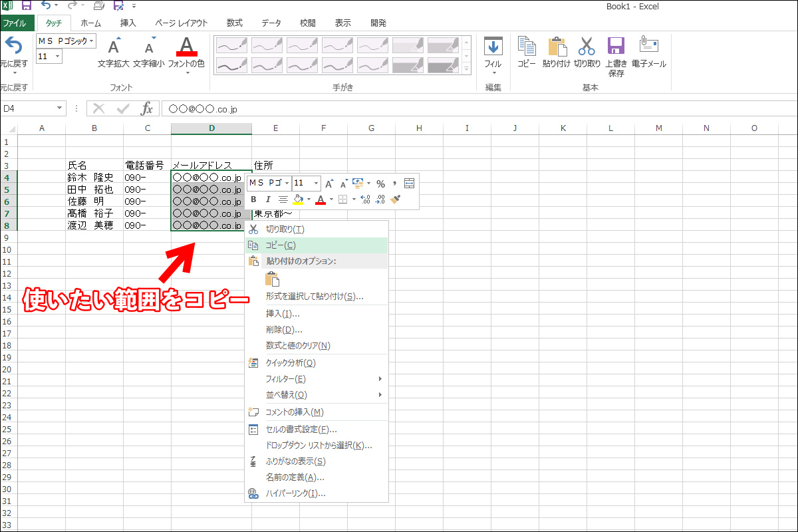Choose コピー(C) from context menu
The width and height of the screenshot is (798, 532).
(317, 245)
